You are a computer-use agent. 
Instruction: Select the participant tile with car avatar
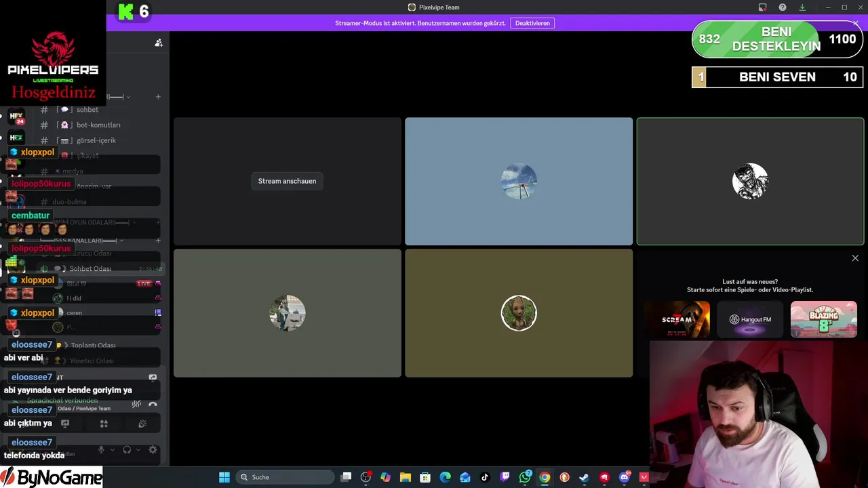tap(288, 313)
